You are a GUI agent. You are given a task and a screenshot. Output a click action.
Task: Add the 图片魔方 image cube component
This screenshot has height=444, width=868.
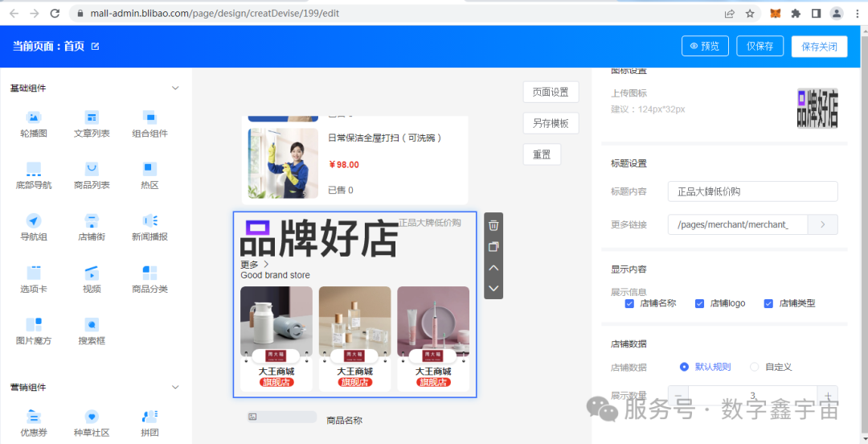pyautogui.click(x=34, y=331)
